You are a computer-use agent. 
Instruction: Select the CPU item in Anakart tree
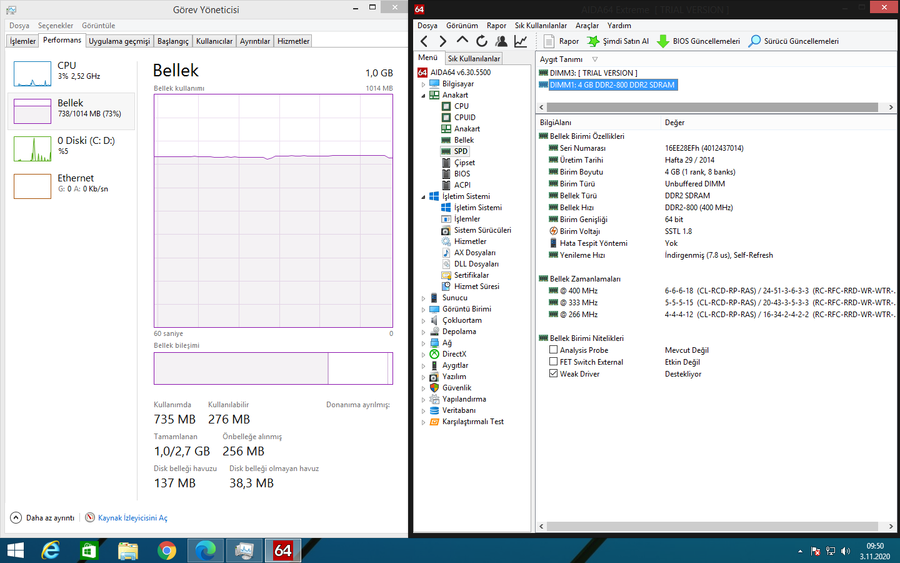pos(461,106)
